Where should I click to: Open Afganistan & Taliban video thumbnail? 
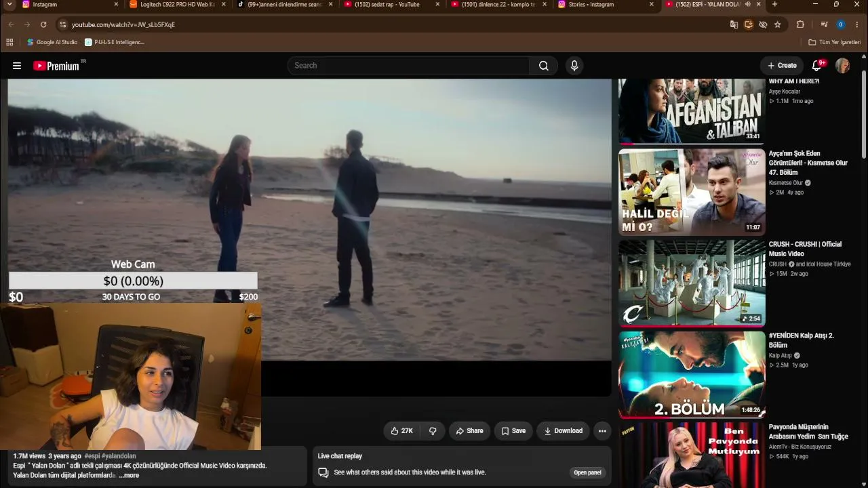click(x=692, y=111)
